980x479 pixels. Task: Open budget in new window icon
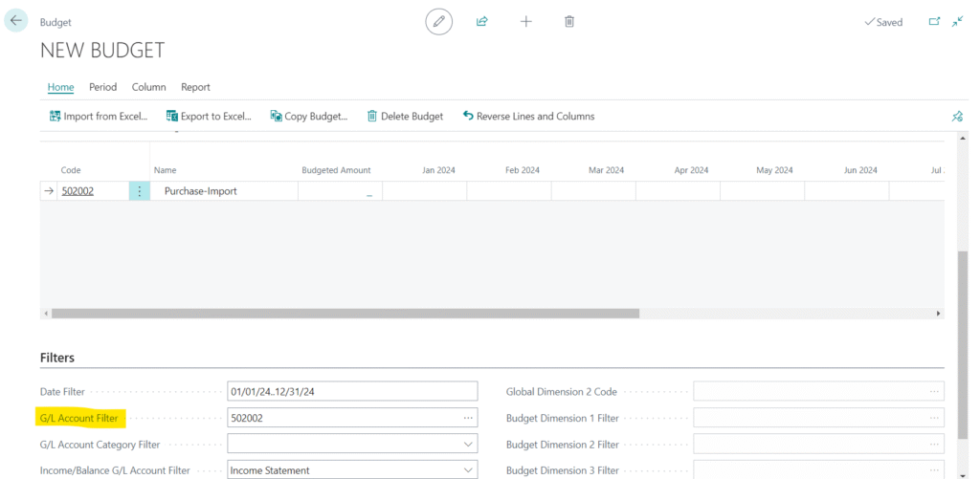(934, 21)
